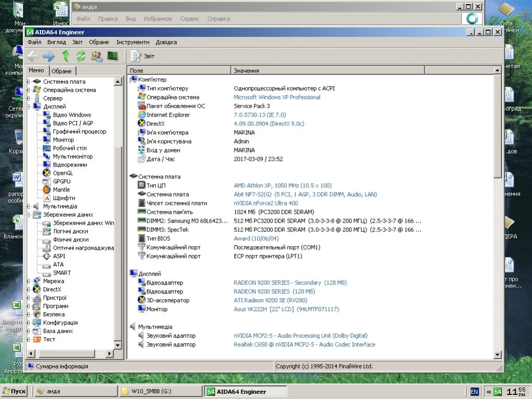Image resolution: width=532 pixels, height=399 pixels.
Task: Open the Файл menu in AIDA64
Action: [34, 42]
